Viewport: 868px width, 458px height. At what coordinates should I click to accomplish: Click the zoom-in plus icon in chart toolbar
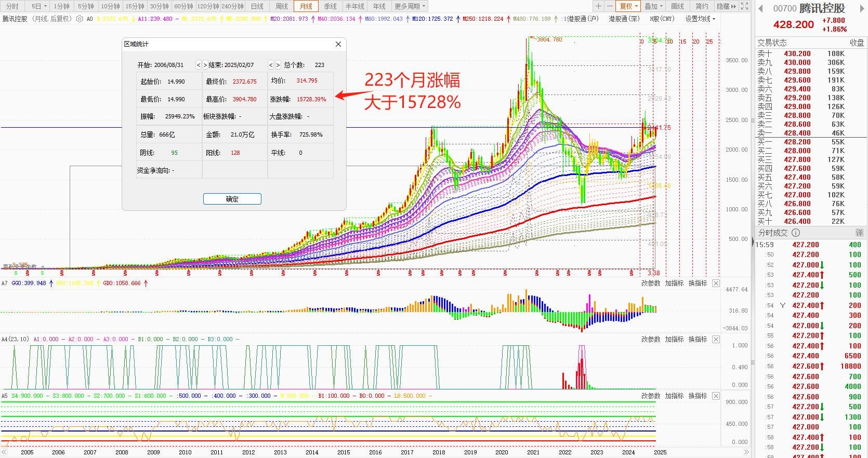(598, 6)
